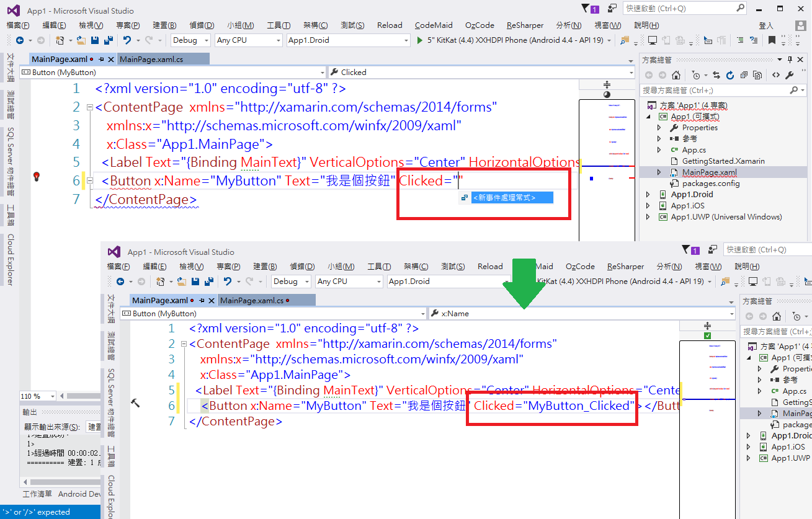Select App1.UWP (Universal Windows) project, upper tree
This screenshot has height=519, width=812.
tap(726, 217)
